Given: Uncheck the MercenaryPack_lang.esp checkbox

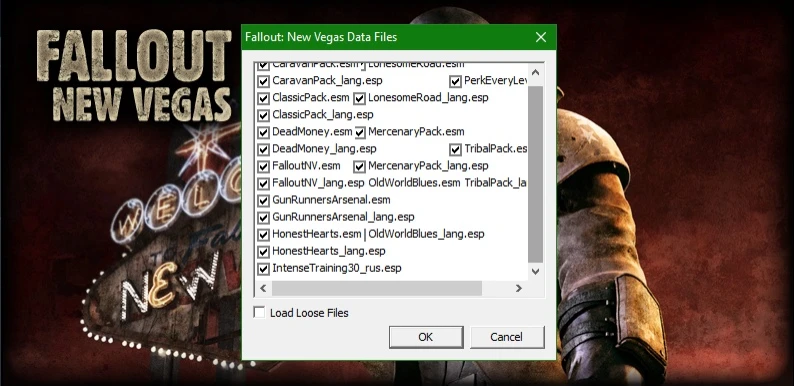Looking at the screenshot, I should pyautogui.click(x=360, y=167).
